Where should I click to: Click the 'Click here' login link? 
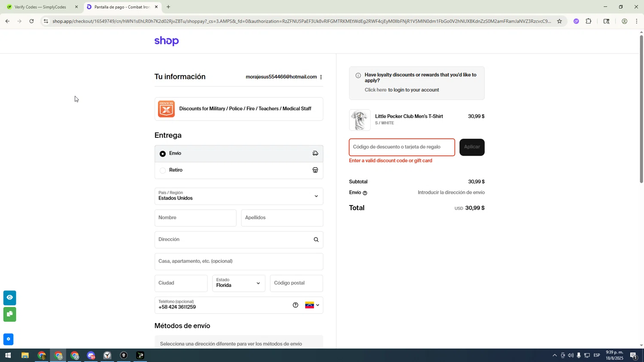376,90
